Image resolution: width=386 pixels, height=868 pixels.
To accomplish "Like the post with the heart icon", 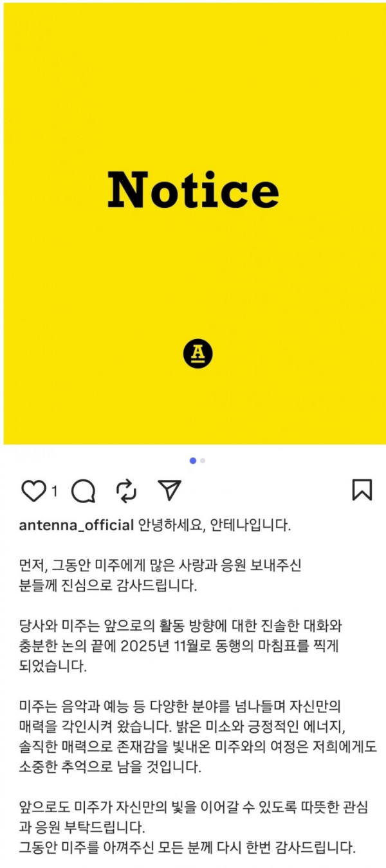I will point(33,491).
